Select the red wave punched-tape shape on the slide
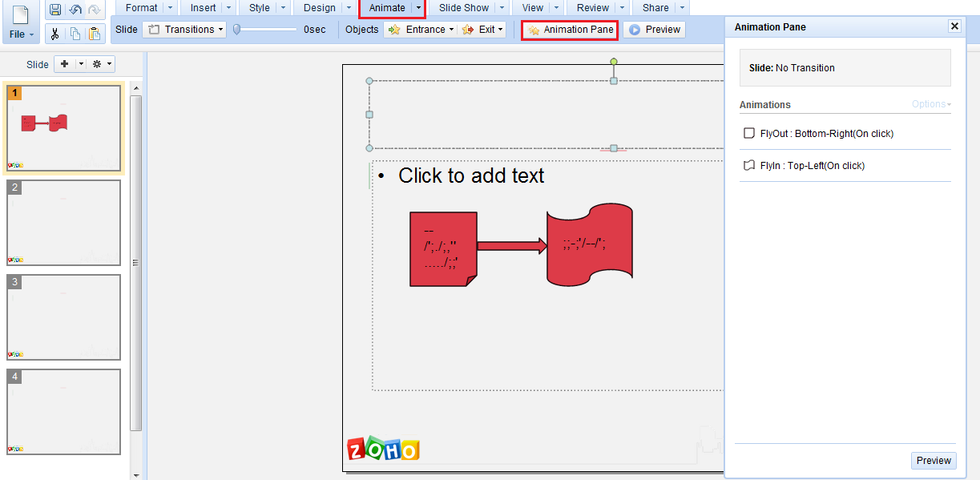This screenshot has width=980, height=480. point(590,244)
